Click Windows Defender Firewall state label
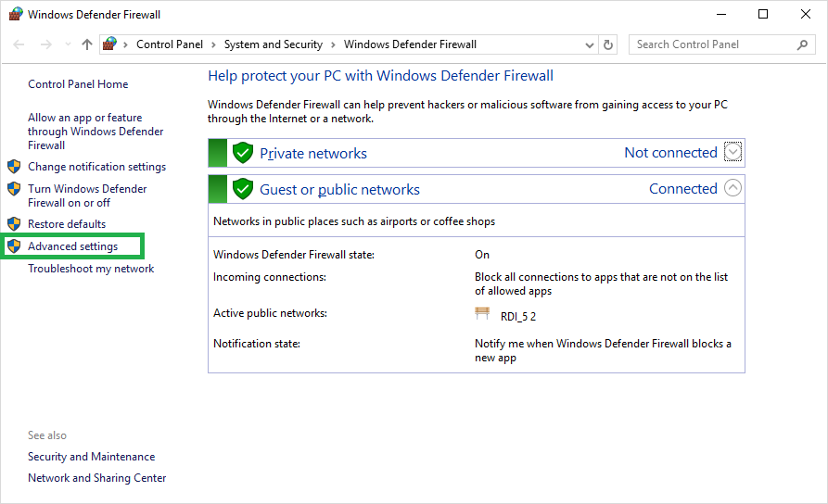 pyautogui.click(x=294, y=255)
